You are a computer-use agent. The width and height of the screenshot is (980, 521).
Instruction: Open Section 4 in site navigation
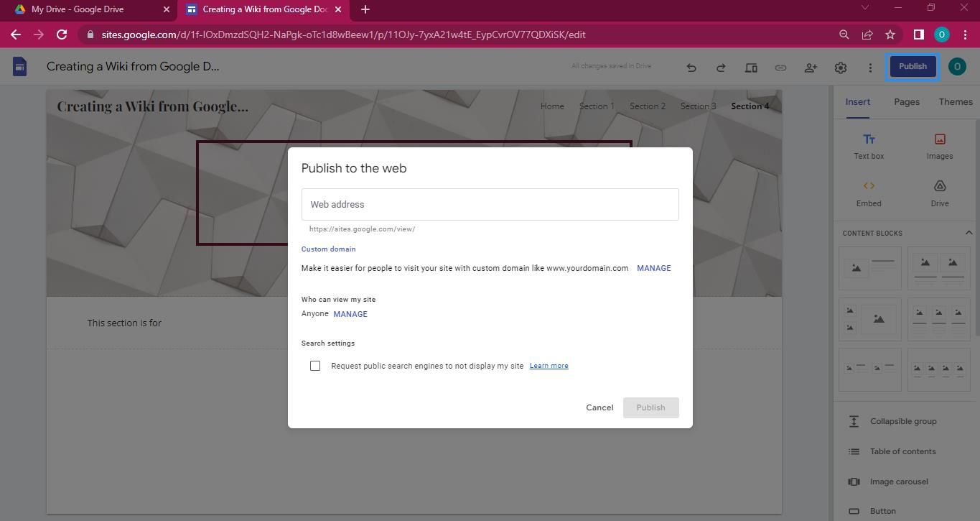point(750,106)
